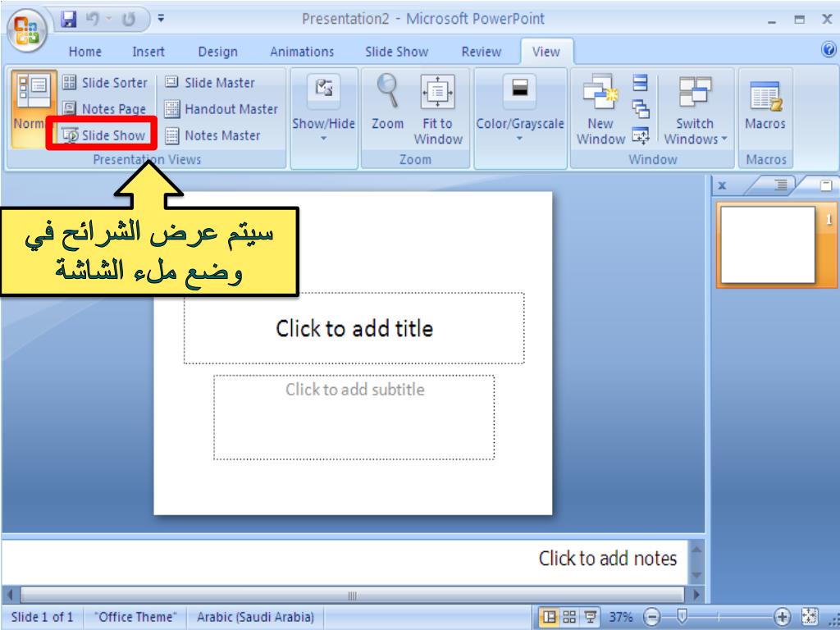
Task: Customize Quick Access Toolbar dropdown
Action: pos(161,20)
